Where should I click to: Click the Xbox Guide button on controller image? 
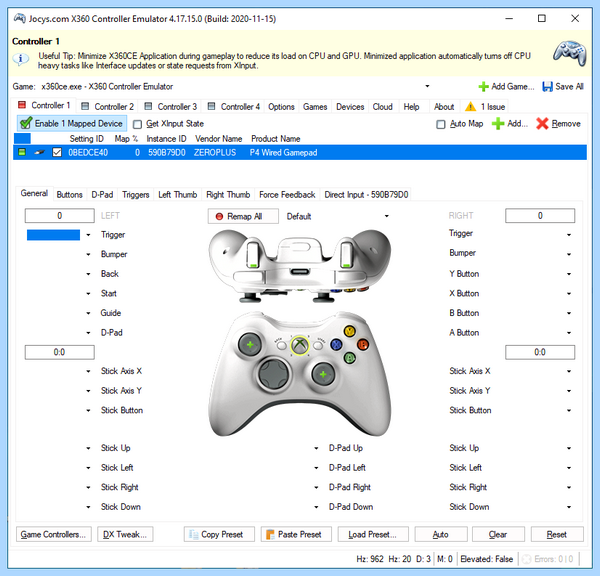(300, 346)
